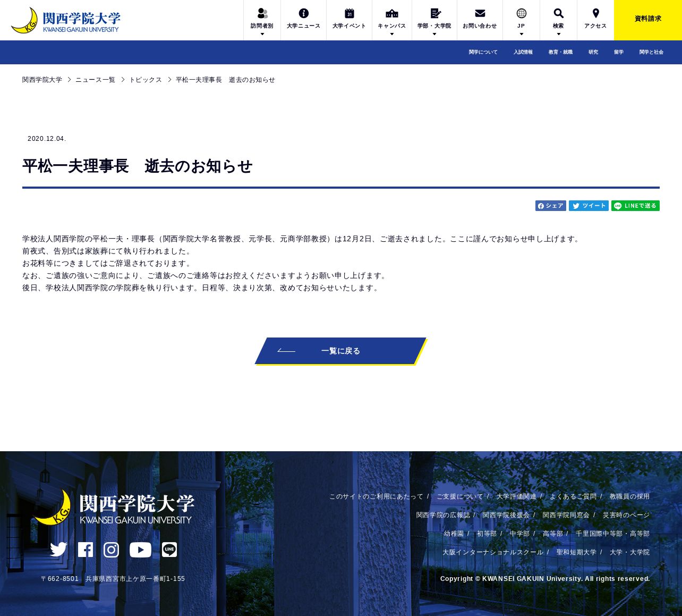
Task: Open footer Facebook icon
Action: 86,550
